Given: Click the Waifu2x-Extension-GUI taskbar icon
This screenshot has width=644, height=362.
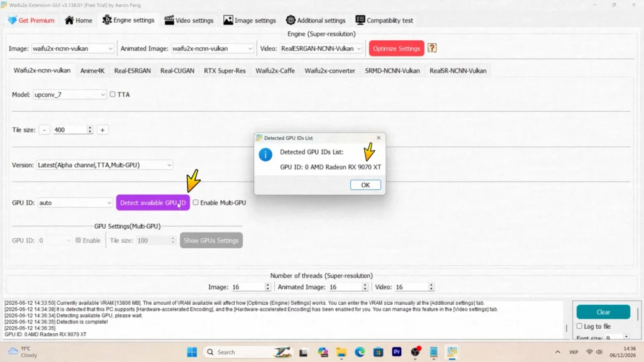Looking at the screenshot, I should [x=452, y=352].
